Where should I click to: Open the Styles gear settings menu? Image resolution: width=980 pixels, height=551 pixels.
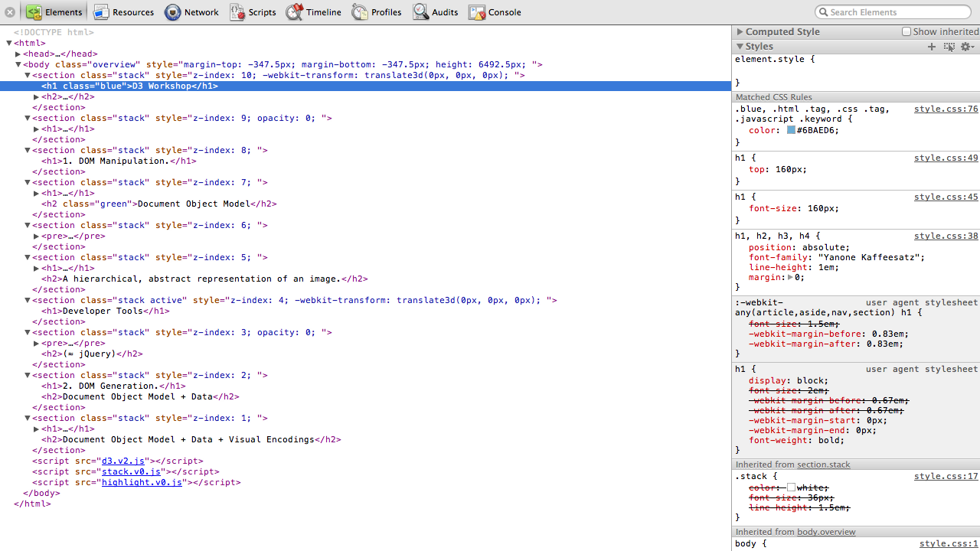tap(967, 47)
